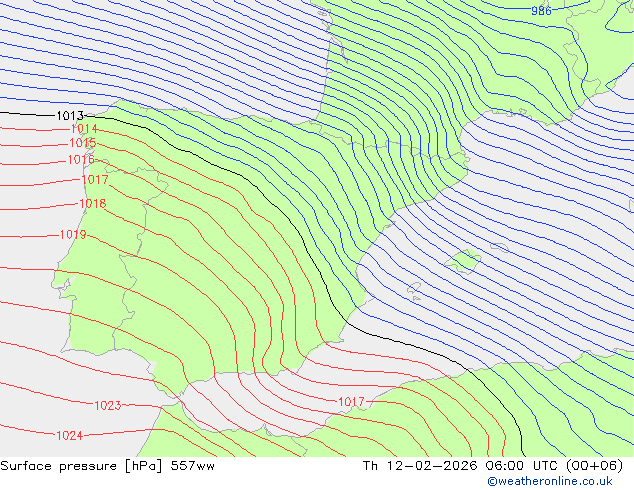Click the 1016 pressure label
The image size is (634, 490).
coord(81,160)
